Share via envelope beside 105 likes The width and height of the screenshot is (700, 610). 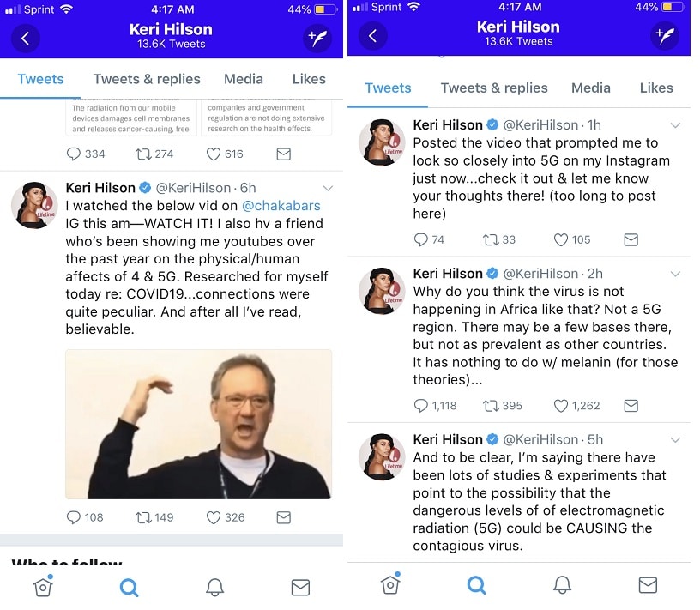coord(631,240)
